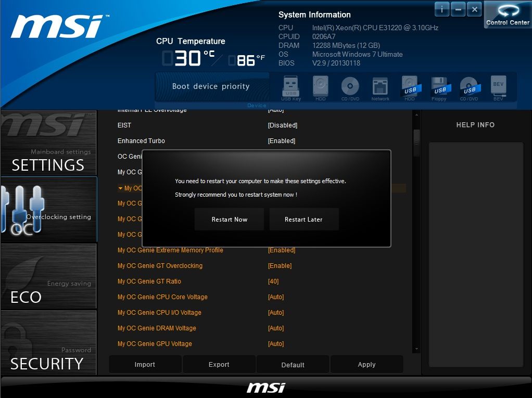
Task: Change CPU I/O Voltage [Auto] value
Action: click(276, 312)
